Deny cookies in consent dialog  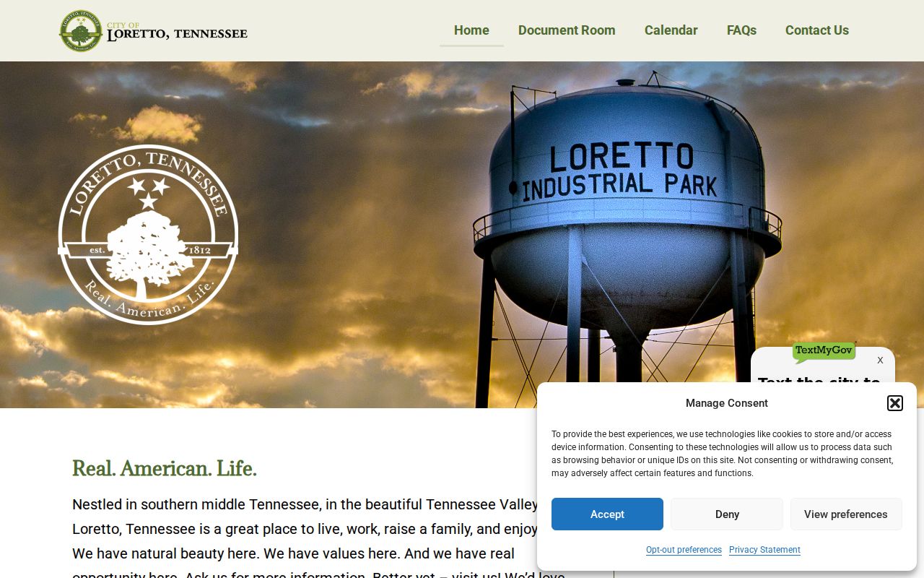tap(727, 514)
